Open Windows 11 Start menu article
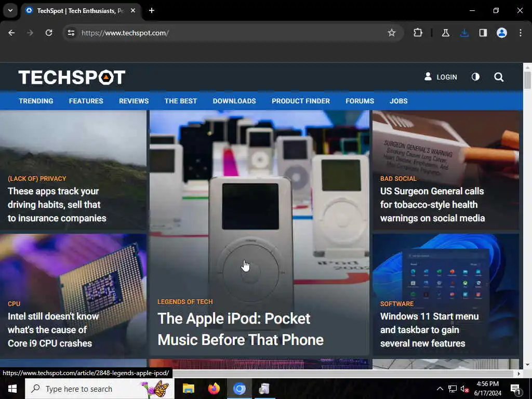532x399 pixels. (x=429, y=330)
